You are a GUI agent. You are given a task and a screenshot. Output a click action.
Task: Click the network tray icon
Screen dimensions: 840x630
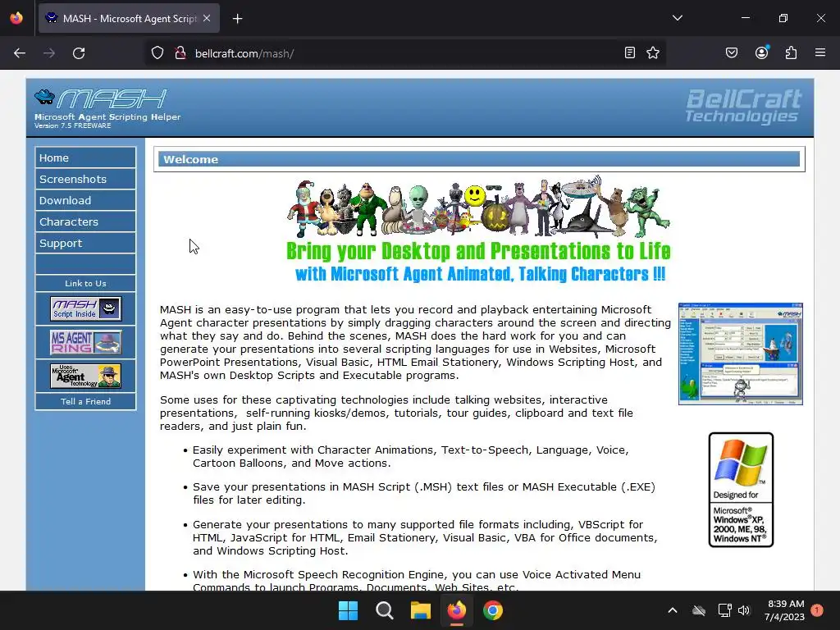pos(724,610)
